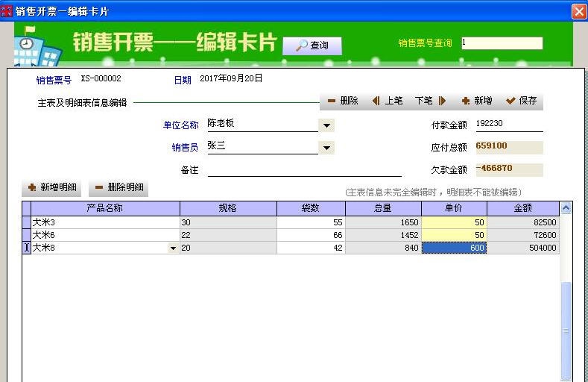This screenshot has height=382, width=588.
Task: Click the 总量 cell with value 840
Action: click(383, 248)
